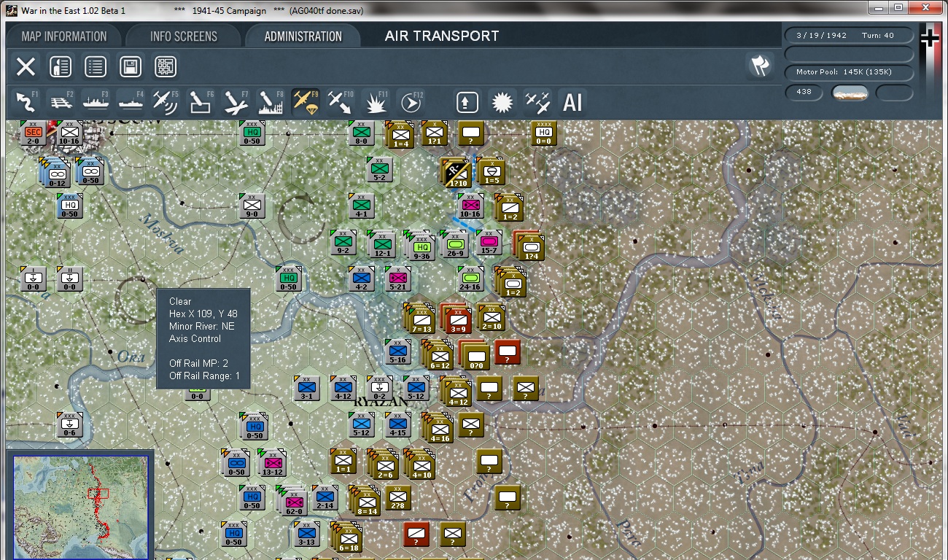Select the black 1?10 unit counter
Viewport: 948px width, 560px height.
click(x=456, y=174)
